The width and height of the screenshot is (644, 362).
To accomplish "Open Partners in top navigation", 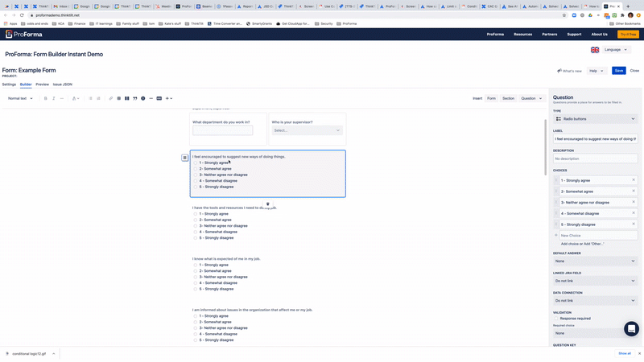I will click(x=550, y=35).
